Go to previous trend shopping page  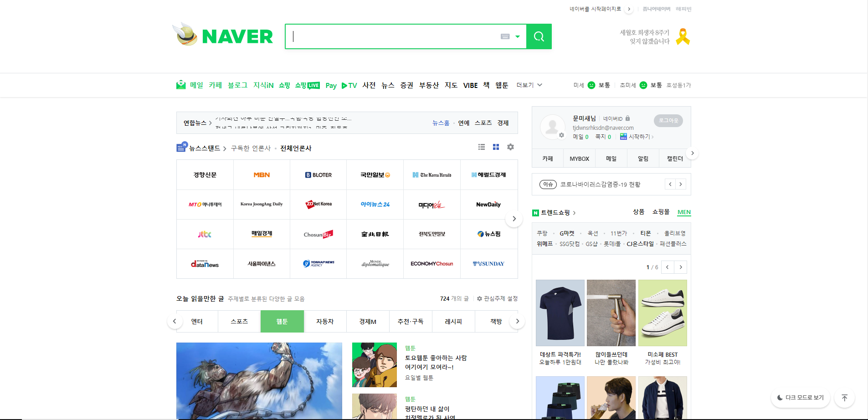point(667,267)
